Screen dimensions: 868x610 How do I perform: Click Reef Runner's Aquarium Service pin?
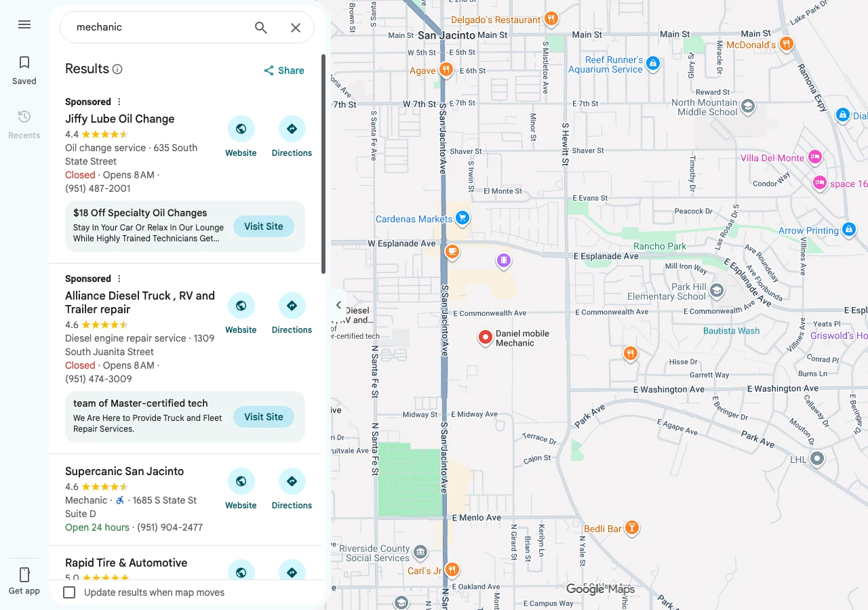click(652, 64)
